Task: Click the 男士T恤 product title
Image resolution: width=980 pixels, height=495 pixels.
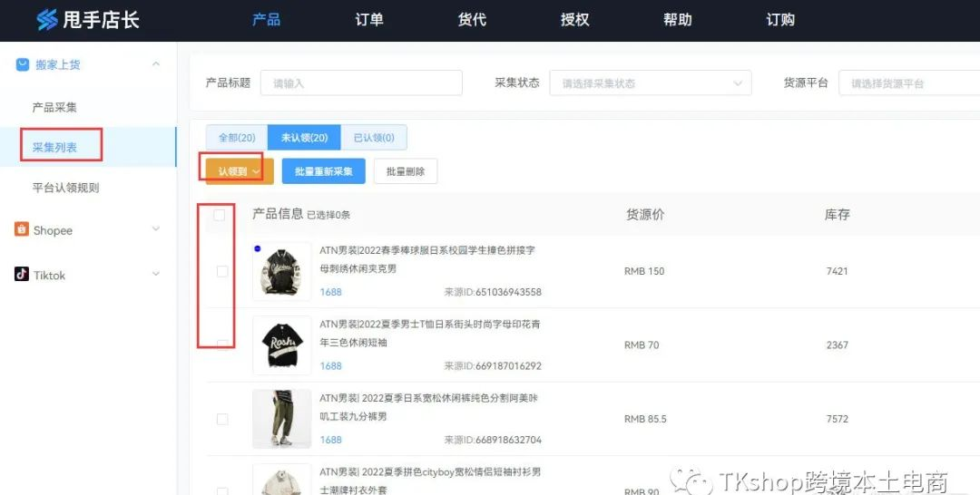Action: (x=430, y=334)
